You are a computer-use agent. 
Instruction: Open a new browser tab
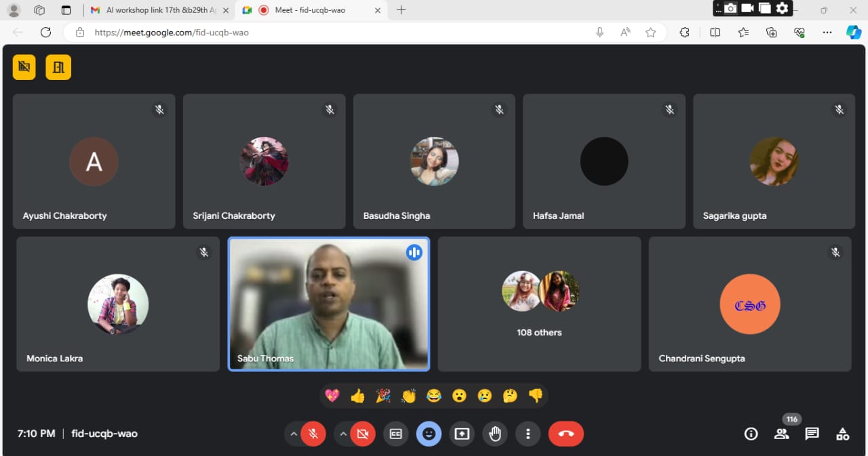(401, 10)
